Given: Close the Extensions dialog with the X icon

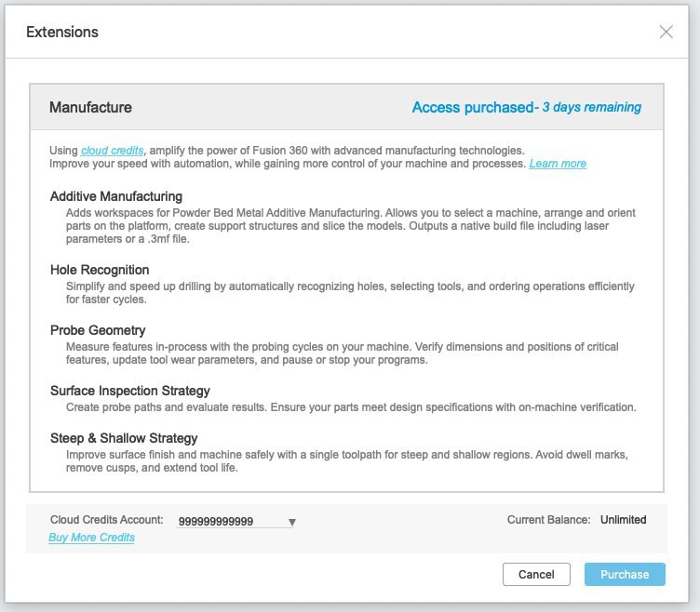Looking at the screenshot, I should [666, 33].
